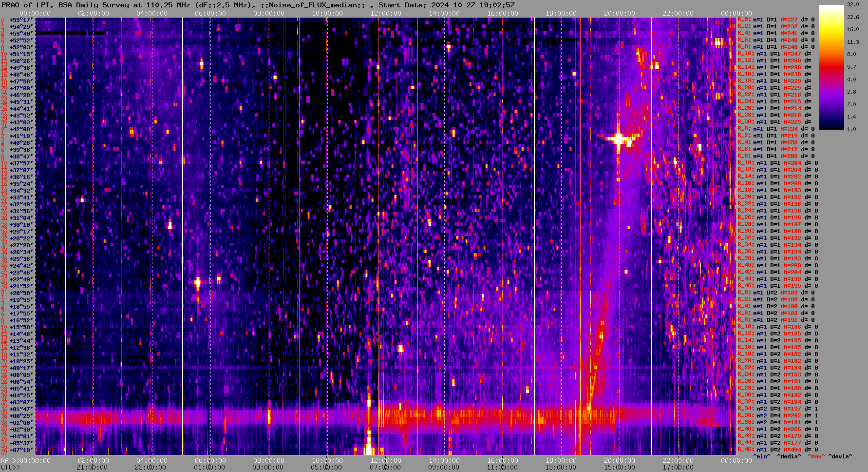Click the 20:00:00 label on the top time axis

coord(620,13)
